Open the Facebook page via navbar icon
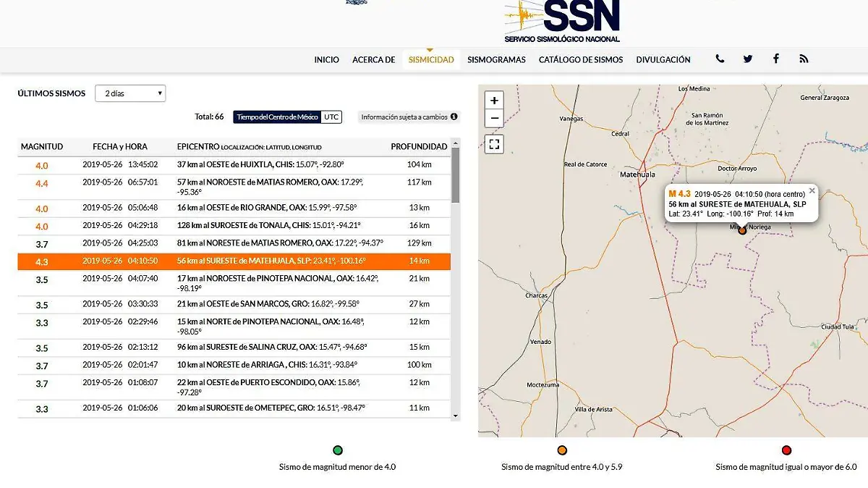Screen dimensions: 868x488 (x=775, y=59)
